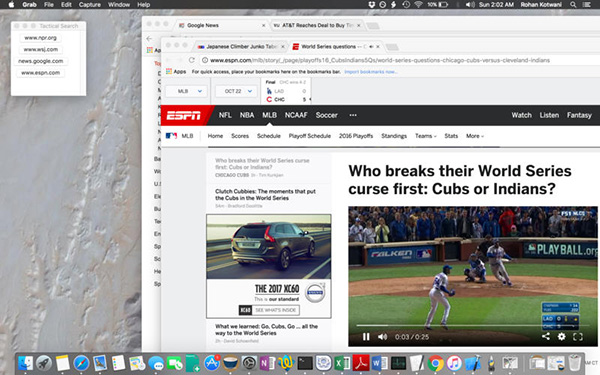Open Microsoft Excel from the Dock
Viewport: 600px width, 375px height.
pos(342,363)
